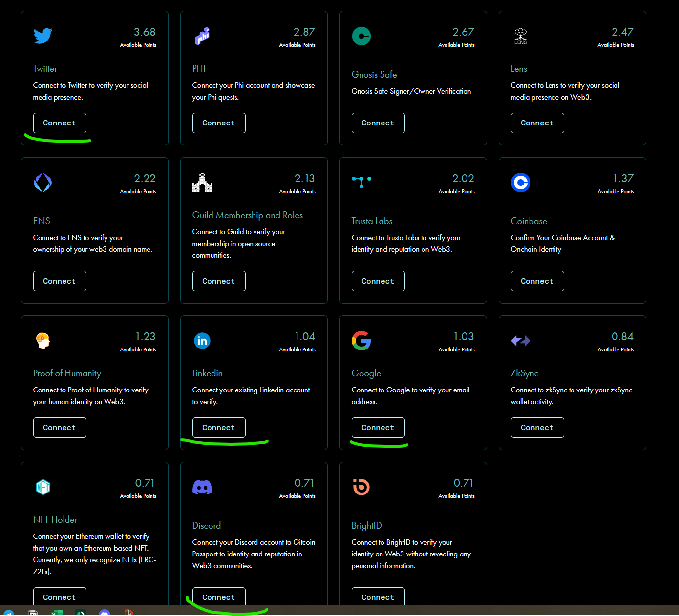Image resolution: width=679 pixels, height=616 pixels.
Task: Select the Linkedin card title
Action: tap(207, 373)
